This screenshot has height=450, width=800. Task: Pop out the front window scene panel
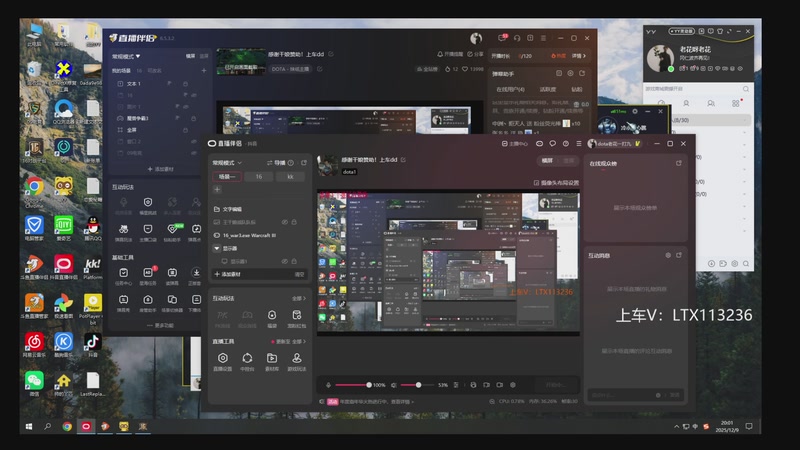(x=304, y=163)
